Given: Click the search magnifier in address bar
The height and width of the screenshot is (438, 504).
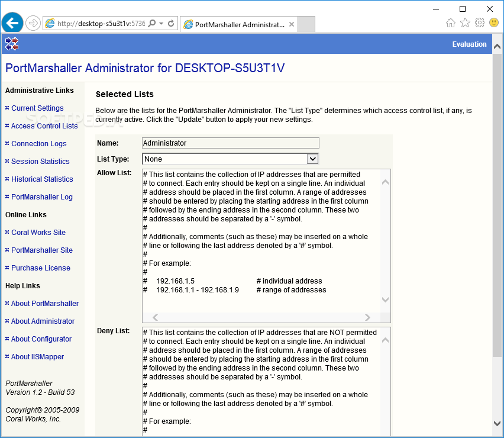Looking at the screenshot, I should pos(152,23).
